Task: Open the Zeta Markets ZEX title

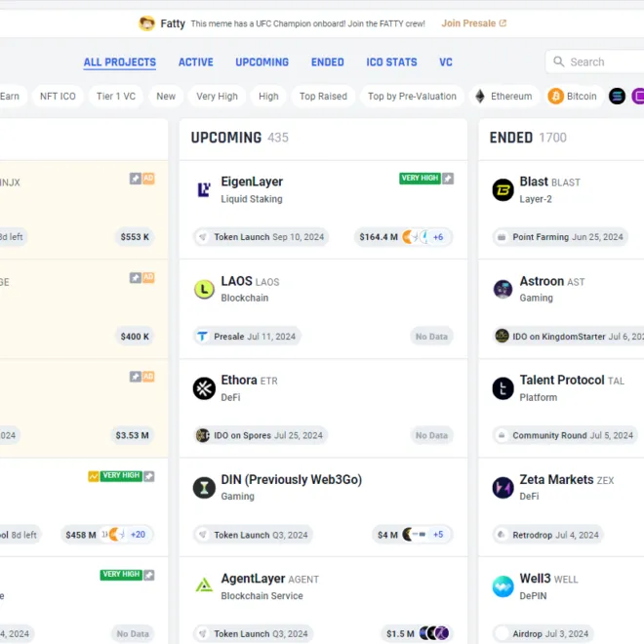Action: point(566,480)
